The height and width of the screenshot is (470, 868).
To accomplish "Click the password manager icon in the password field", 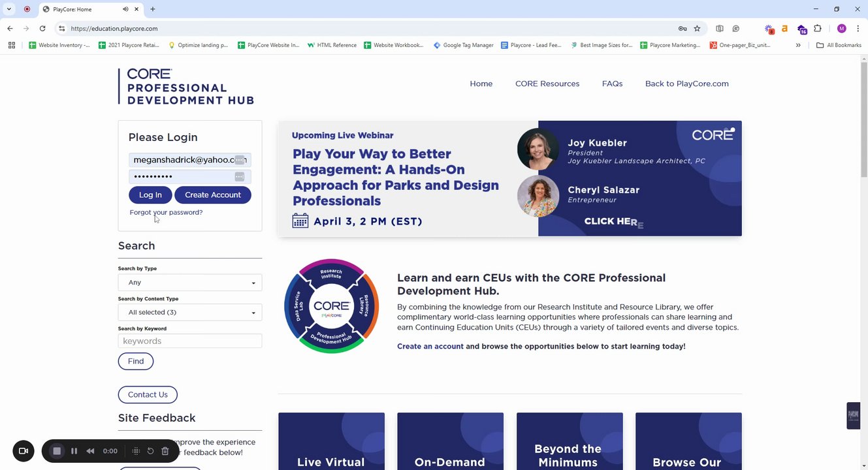I will click(240, 177).
